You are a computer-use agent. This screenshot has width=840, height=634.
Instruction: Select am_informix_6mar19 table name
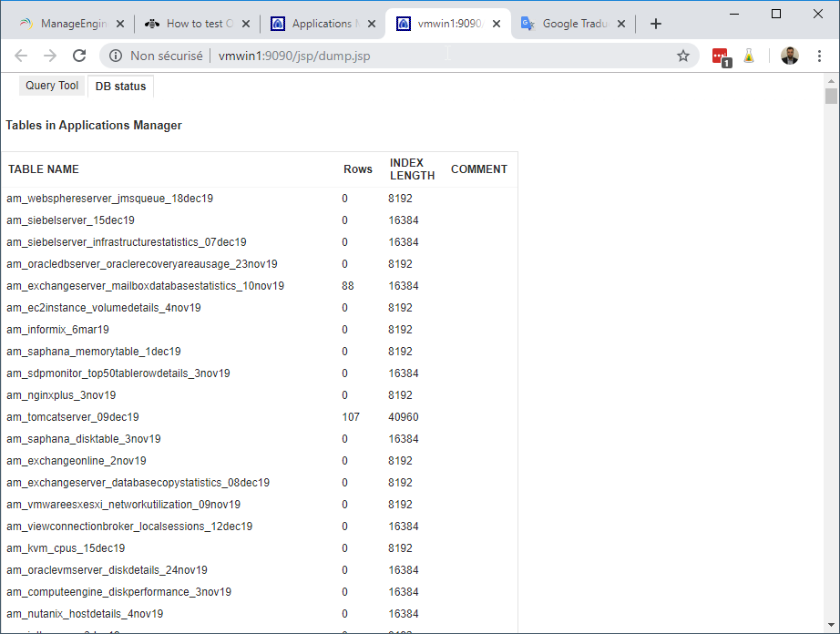tap(58, 330)
